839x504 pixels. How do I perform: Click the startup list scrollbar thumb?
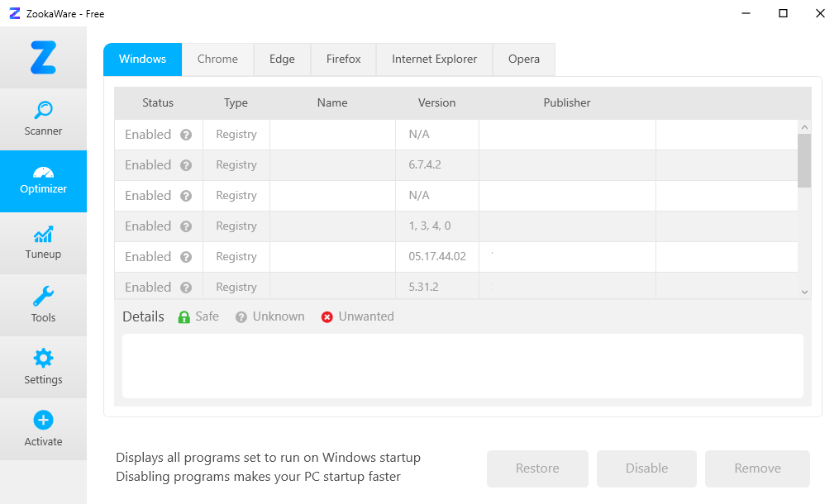(804, 160)
